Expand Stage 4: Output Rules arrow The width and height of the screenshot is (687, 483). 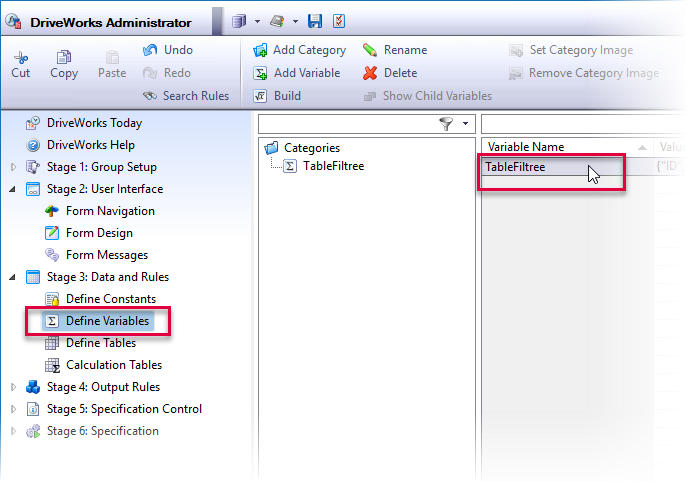coord(13,387)
